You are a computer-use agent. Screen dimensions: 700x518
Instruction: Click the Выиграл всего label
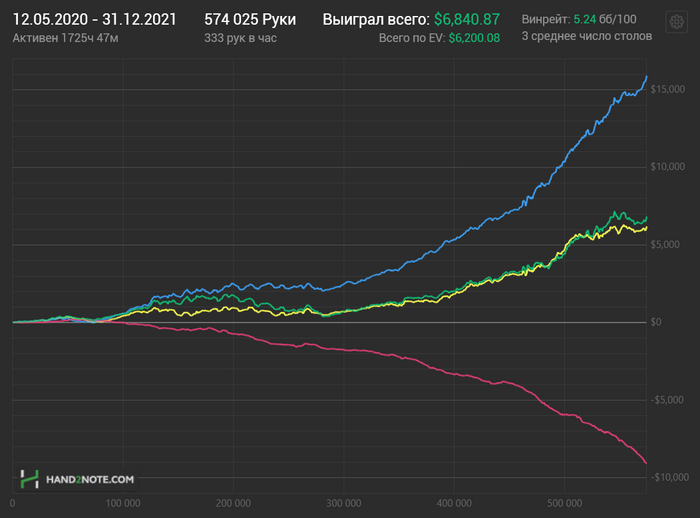(376, 20)
